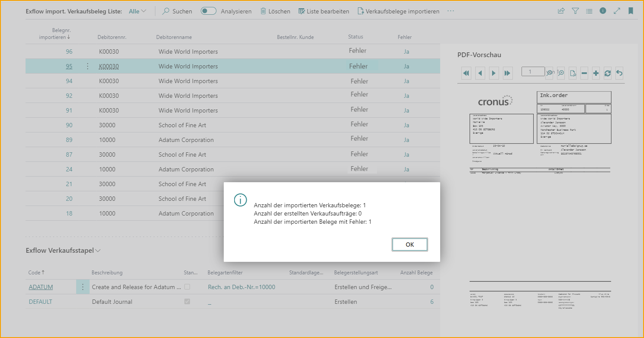Refresh the PDF-Vorschau with the reload icon

(x=607, y=73)
